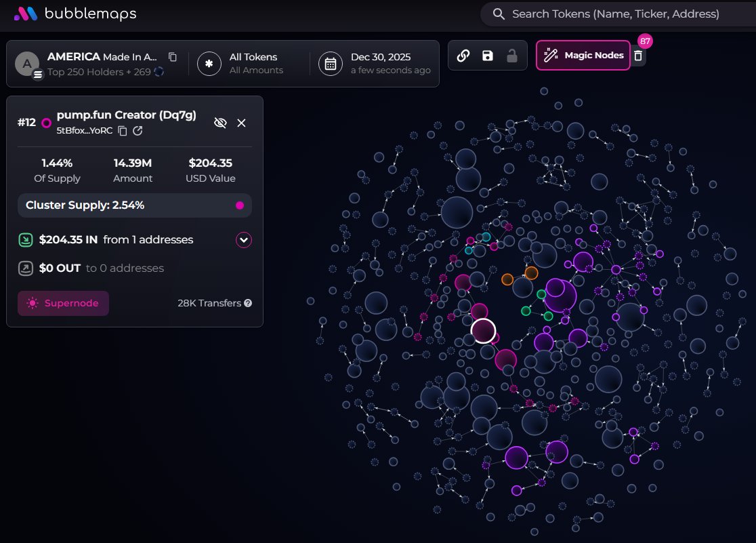
Task: Click the 87 notification badge
Action: tap(645, 41)
